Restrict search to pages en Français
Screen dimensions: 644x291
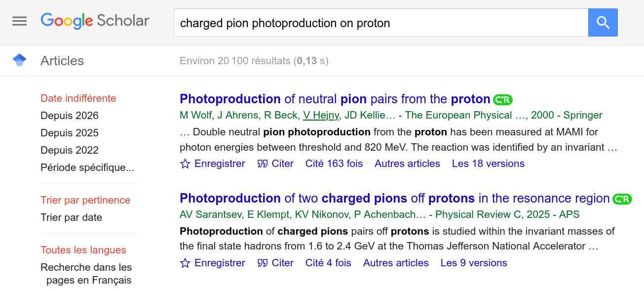pos(86,274)
